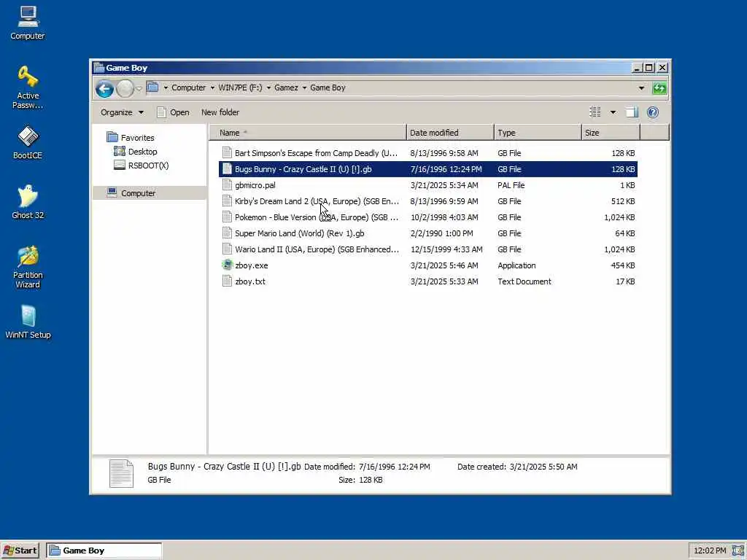Image resolution: width=747 pixels, height=560 pixels.
Task: Click Game Boy breadcrumb segment
Action: [328, 87]
